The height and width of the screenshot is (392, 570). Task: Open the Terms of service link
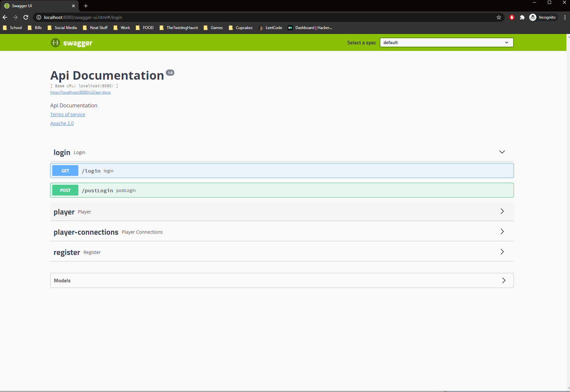(x=68, y=115)
